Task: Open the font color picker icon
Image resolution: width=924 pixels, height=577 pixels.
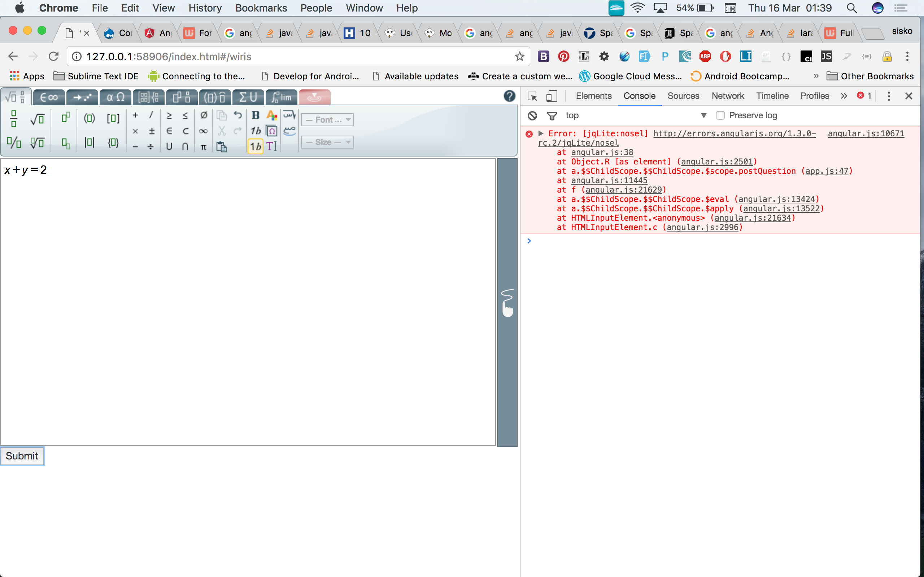Action: [x=272, y=115]
